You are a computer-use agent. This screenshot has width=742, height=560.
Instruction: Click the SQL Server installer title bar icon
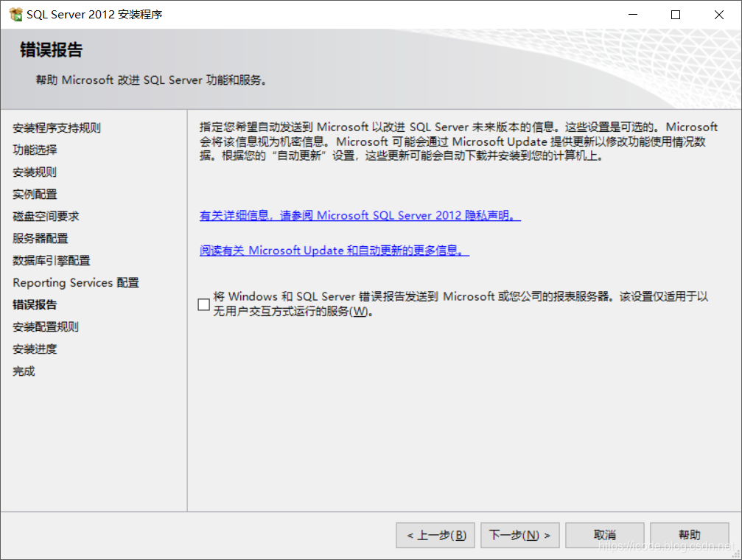[x=15, y=15]
